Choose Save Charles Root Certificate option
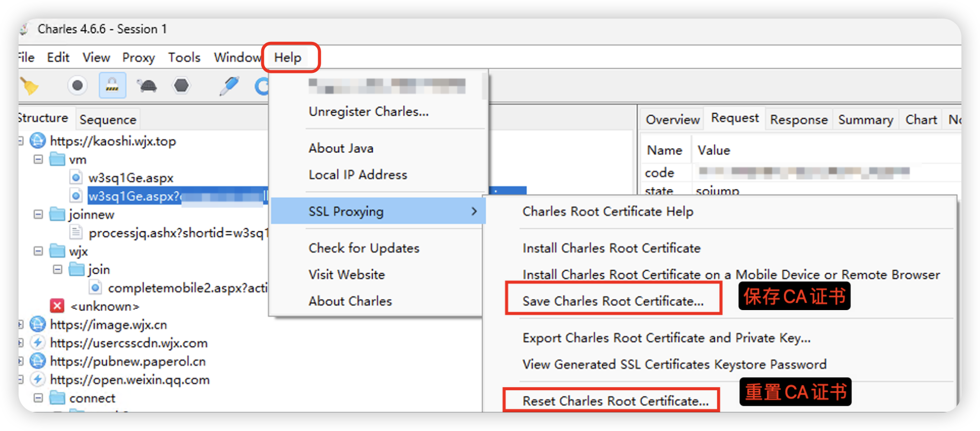This screenshot has width=980, height=431. pos(613,301)
